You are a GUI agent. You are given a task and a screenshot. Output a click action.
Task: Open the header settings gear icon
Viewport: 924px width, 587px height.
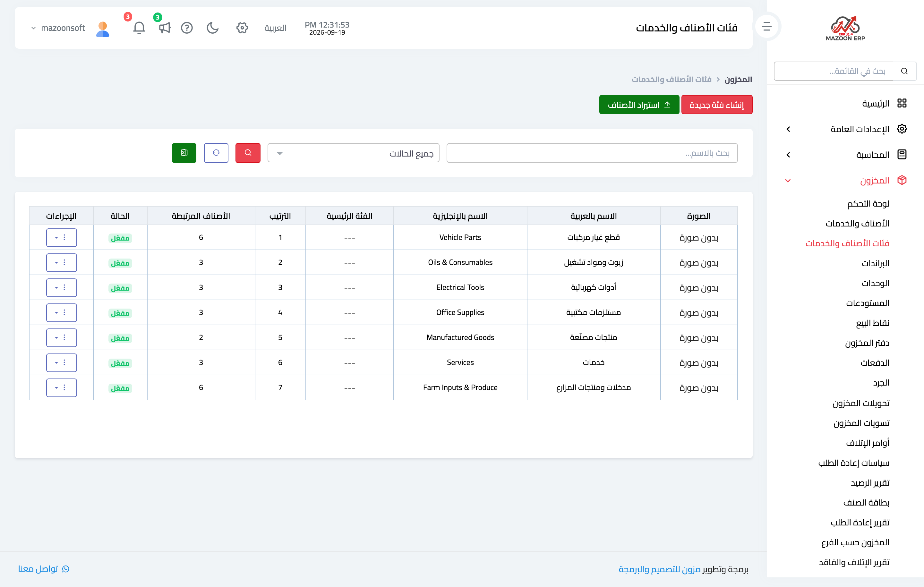[x=242, y=28]
